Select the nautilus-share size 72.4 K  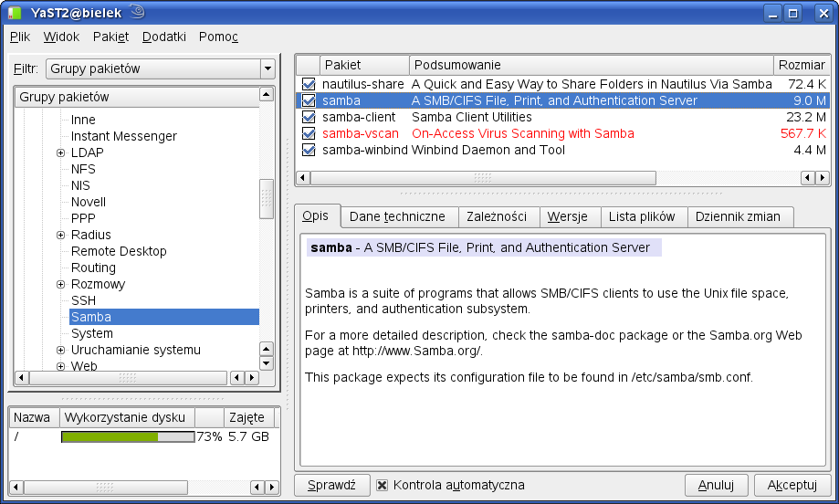tap(807, 84)
